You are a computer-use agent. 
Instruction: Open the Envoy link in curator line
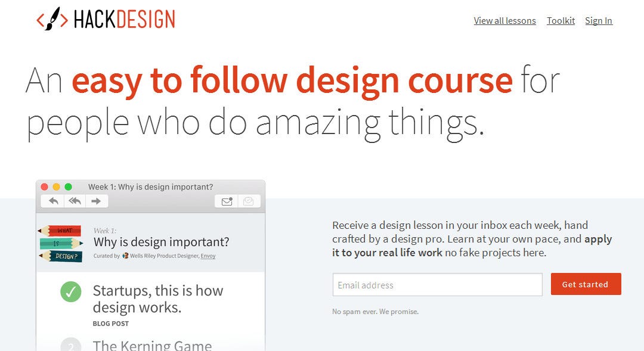click(x=208, y=256)
